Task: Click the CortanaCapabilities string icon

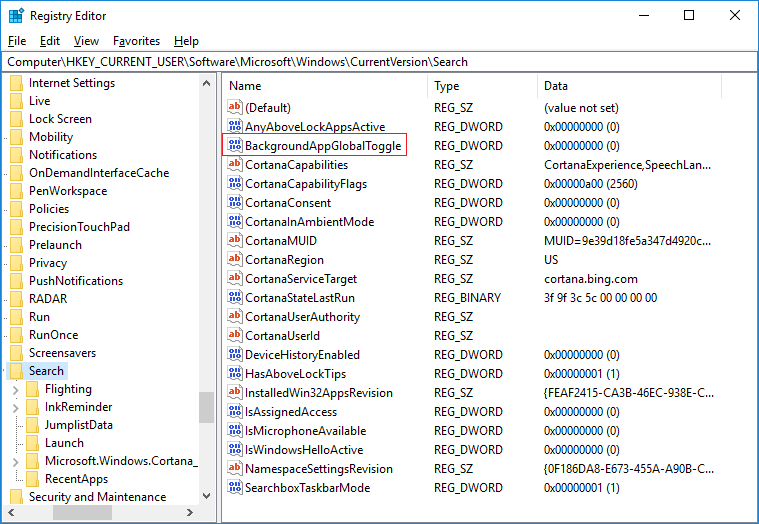Action: (x=235, y=164)
